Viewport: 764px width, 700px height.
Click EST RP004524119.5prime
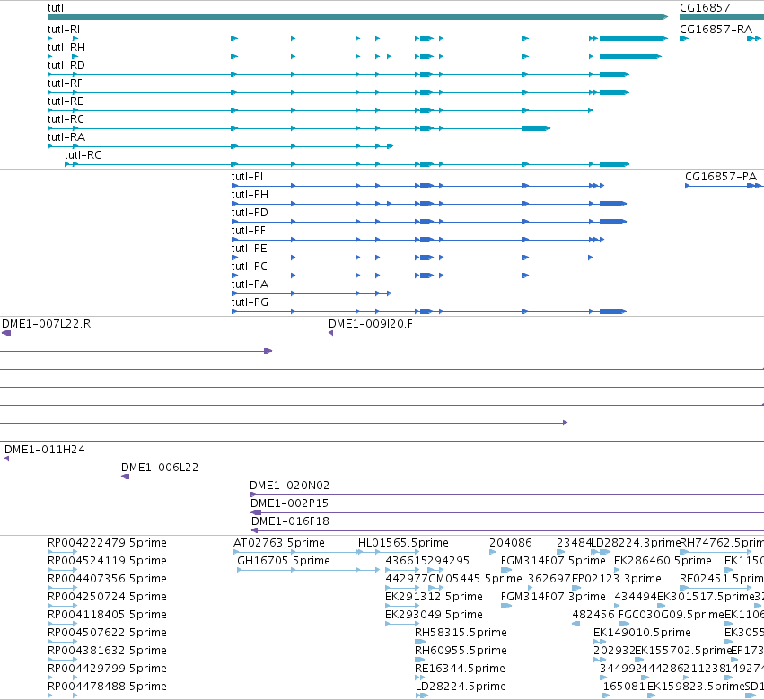107,561
